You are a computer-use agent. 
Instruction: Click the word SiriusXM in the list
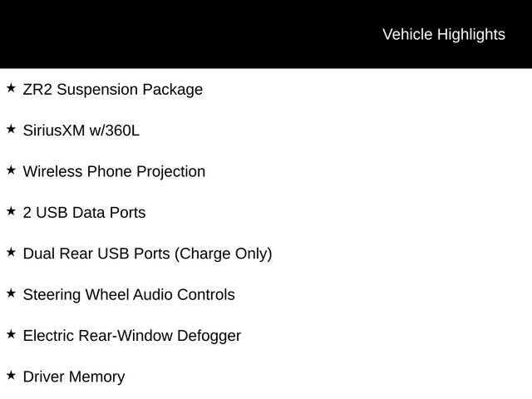pyautogui.click(x=54, y=131)
